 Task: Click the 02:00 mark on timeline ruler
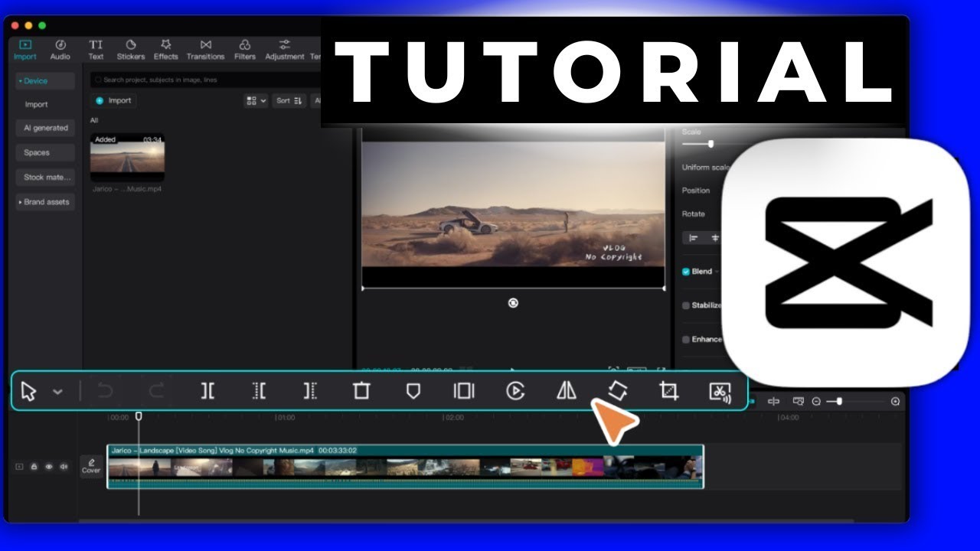[454, 418]
